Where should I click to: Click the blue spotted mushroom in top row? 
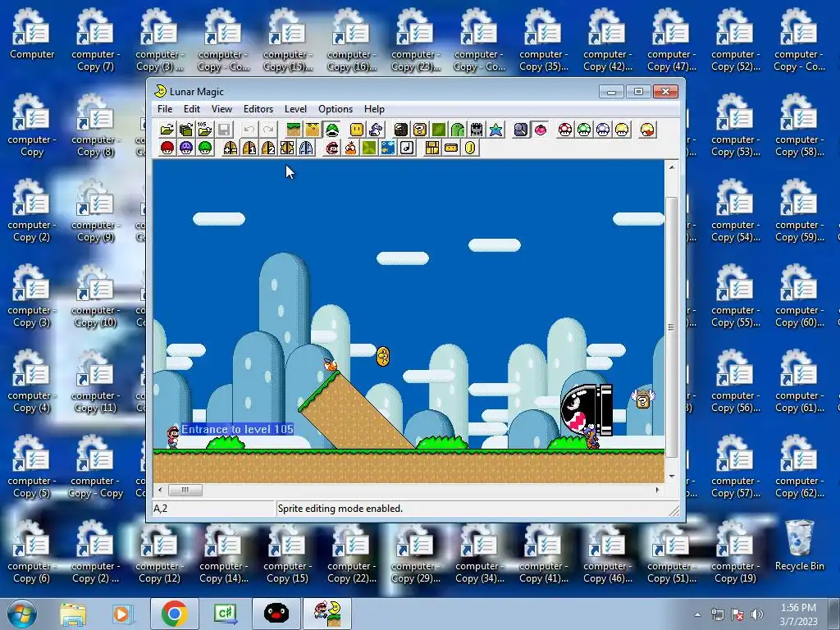[603, 130]
